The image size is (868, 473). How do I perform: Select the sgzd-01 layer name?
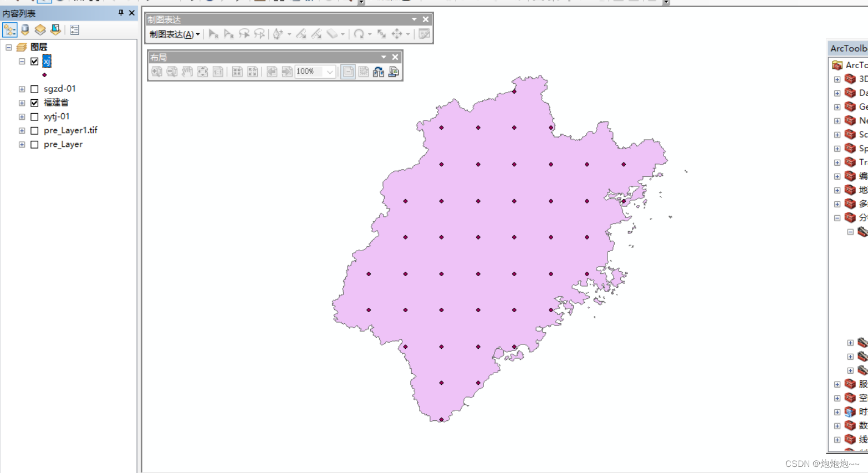(x=60, y=89)
